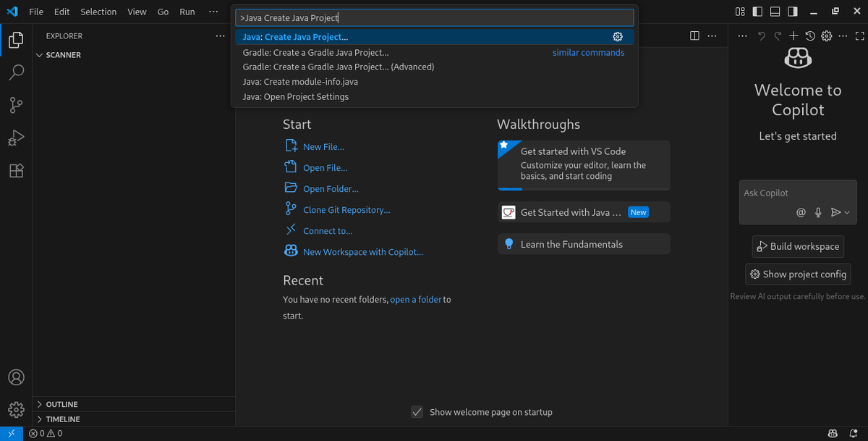Open the Manage gear in activity bar
The width and height of the screenshot is (868, 441).
pyautogui.click(x=16, y=410)
